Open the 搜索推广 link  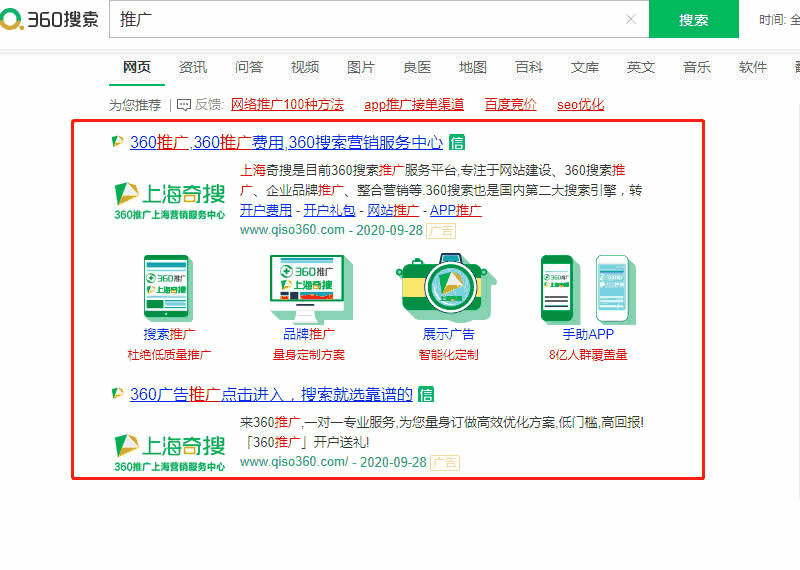point(169,334)
